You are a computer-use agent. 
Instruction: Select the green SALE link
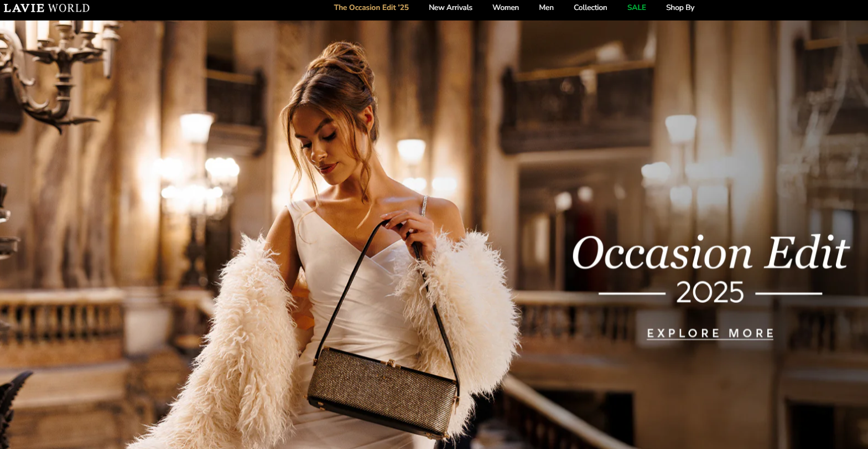pos(636,8)
